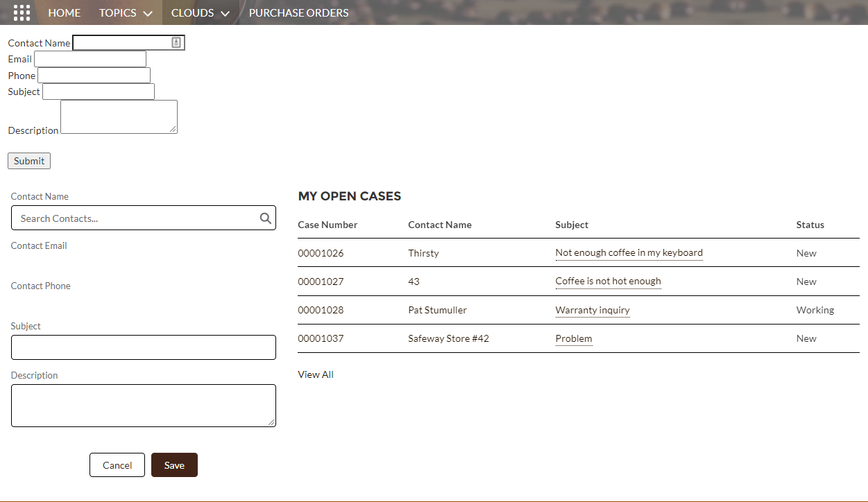
Task: Open the Clouds menu item
Action: click(x=193, y=12)
